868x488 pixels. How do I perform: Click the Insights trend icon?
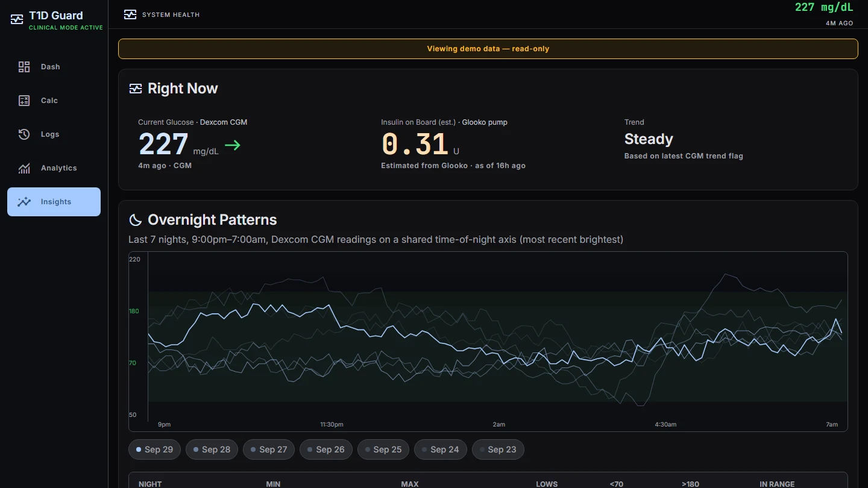pyautogui.click(x=24, y=202)
